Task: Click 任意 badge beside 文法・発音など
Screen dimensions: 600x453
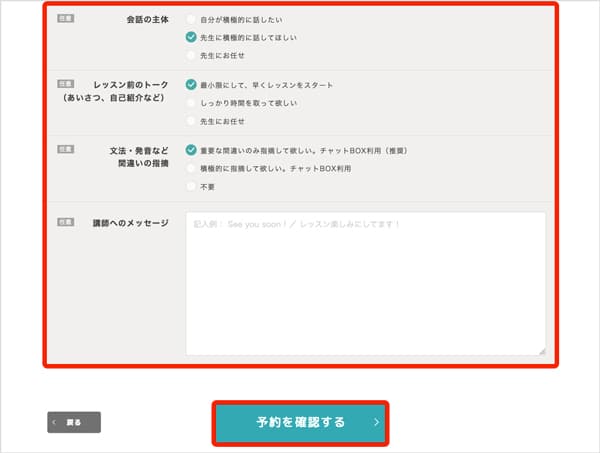Action: point(65,151)
